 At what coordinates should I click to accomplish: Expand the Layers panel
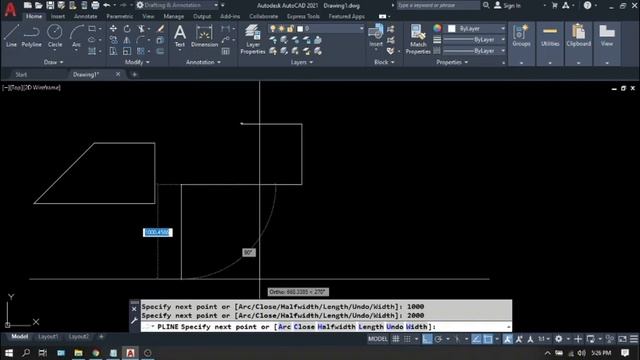coord(302,62)
